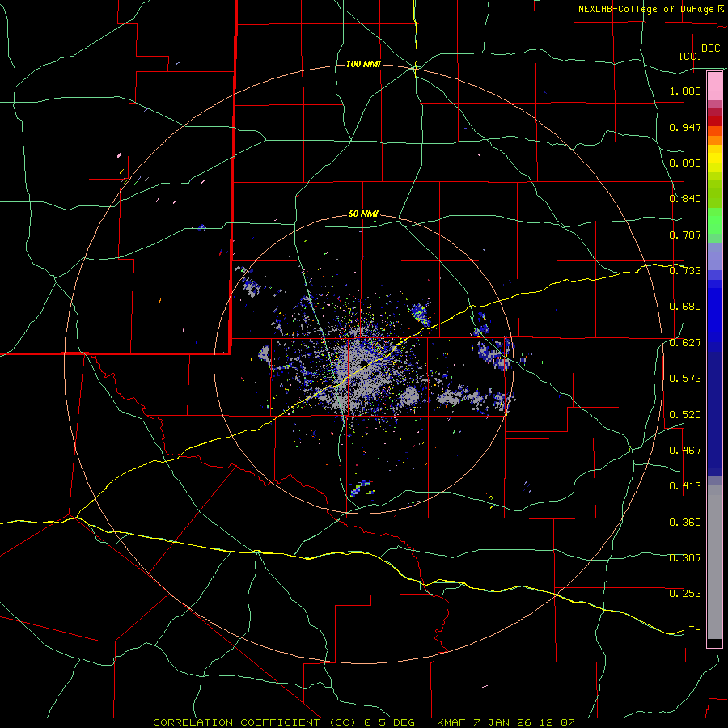Click the KMAF station identifier in caption
This screenshot has width=728, height=728.
[451, 722]
